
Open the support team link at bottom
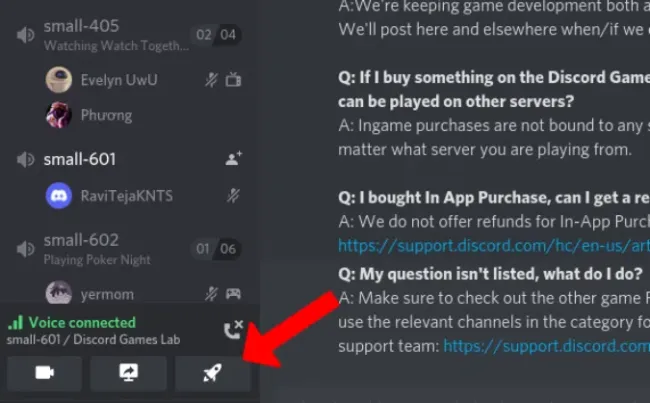546,346
